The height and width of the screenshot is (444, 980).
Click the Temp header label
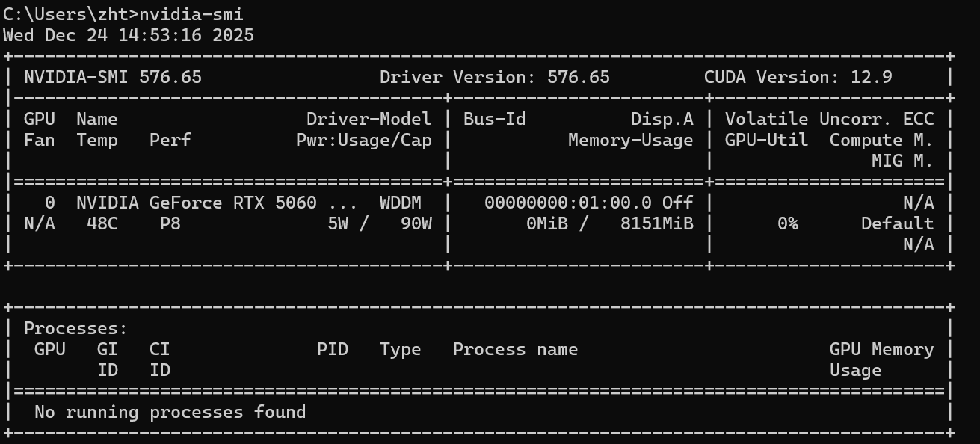click(97, 140)
